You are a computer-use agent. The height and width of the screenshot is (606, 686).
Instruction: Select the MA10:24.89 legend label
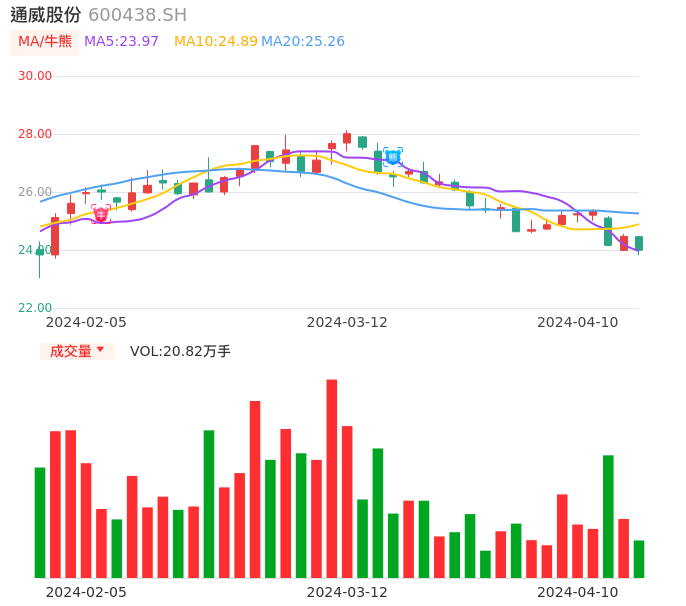tap(216, 42)
